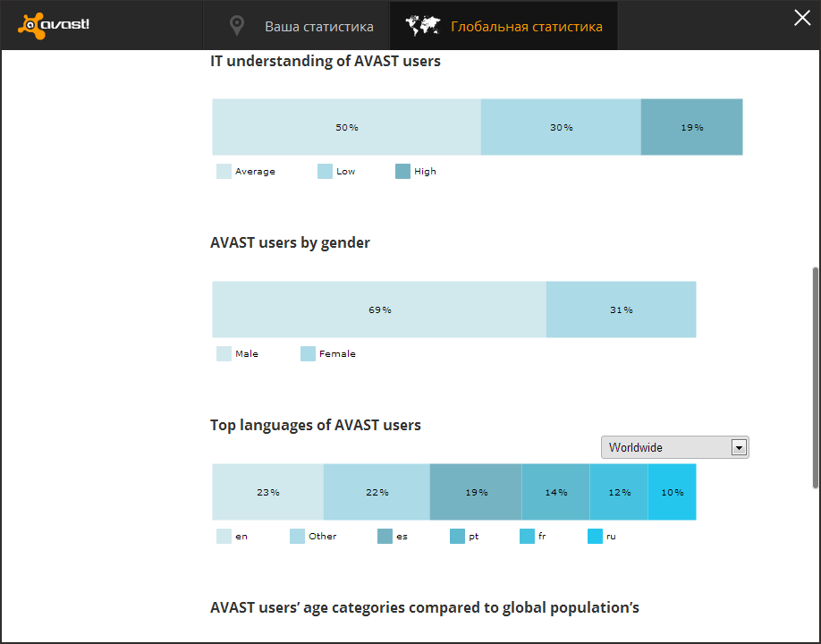Image resolution: width=821 pixels, height=644 pixels.
Task: Click the Low legend color swatch
Action: tap(326, 172)
